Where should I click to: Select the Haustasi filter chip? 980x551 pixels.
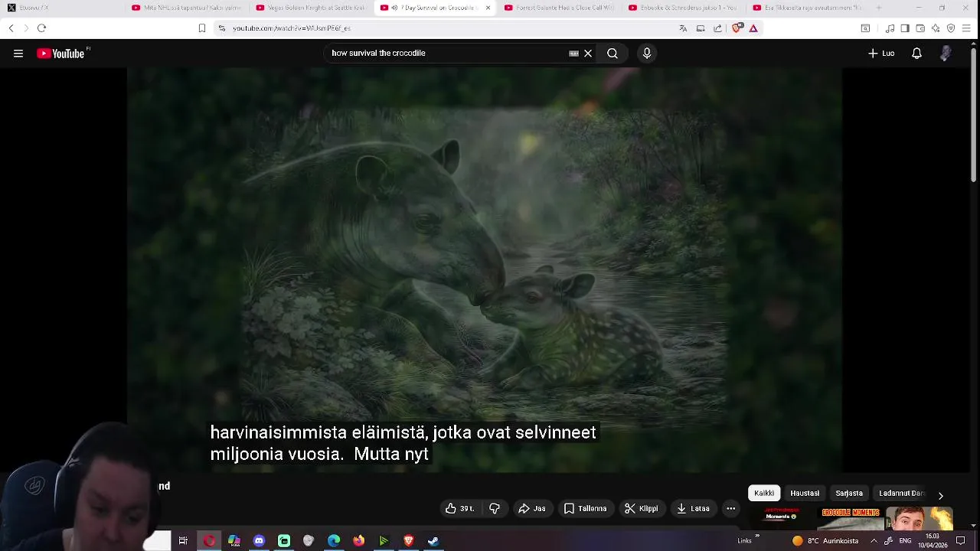point(805,494)
